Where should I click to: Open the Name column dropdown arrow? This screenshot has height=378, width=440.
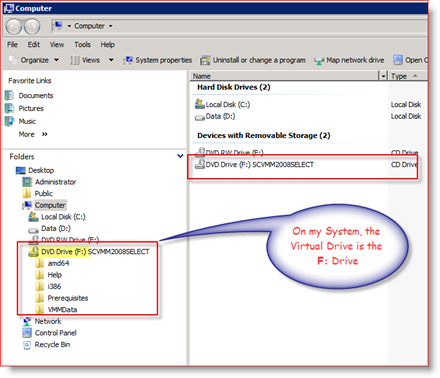tap(383, 76)
